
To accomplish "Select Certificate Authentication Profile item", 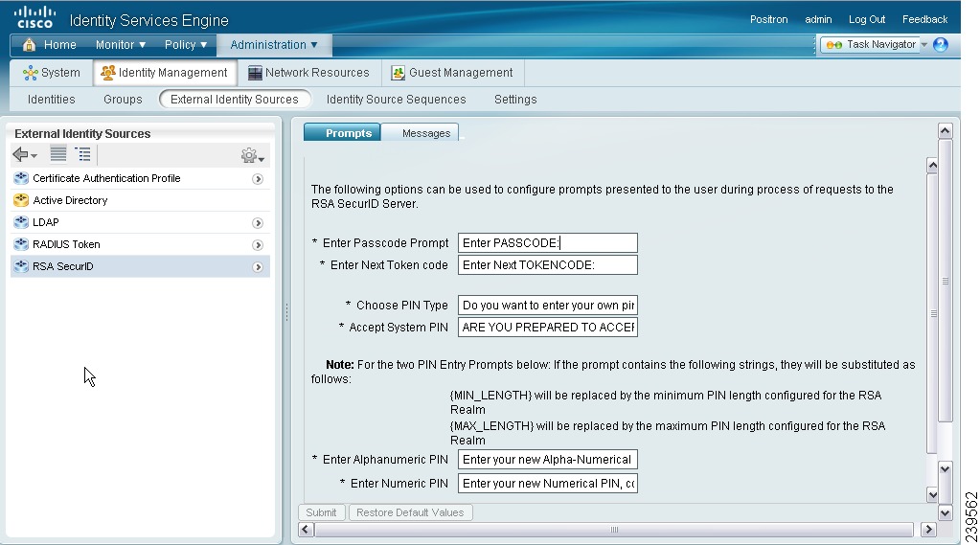I will tap(140, 179).
